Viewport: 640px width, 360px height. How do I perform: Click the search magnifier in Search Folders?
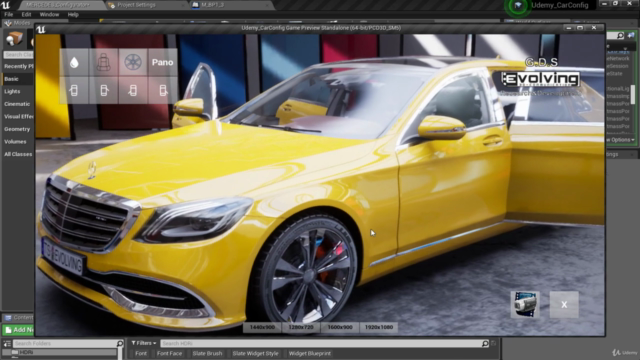point(120,344)
